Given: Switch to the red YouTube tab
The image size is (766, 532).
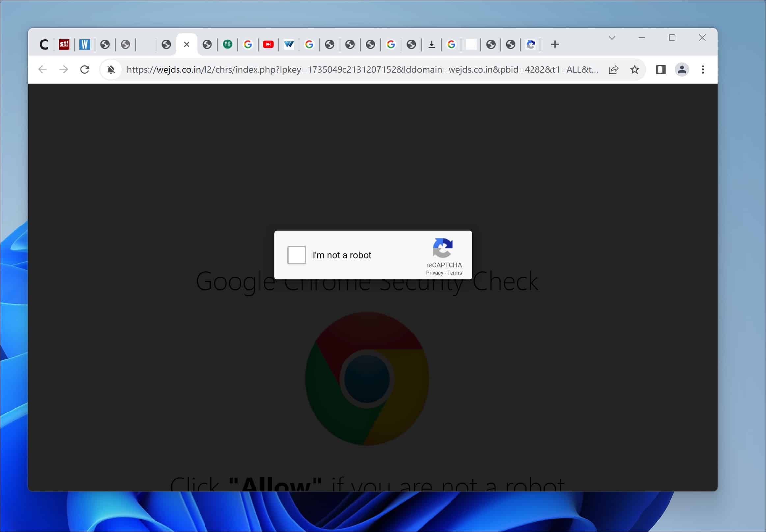Looking at the screenshot, I should pos(268,44).
